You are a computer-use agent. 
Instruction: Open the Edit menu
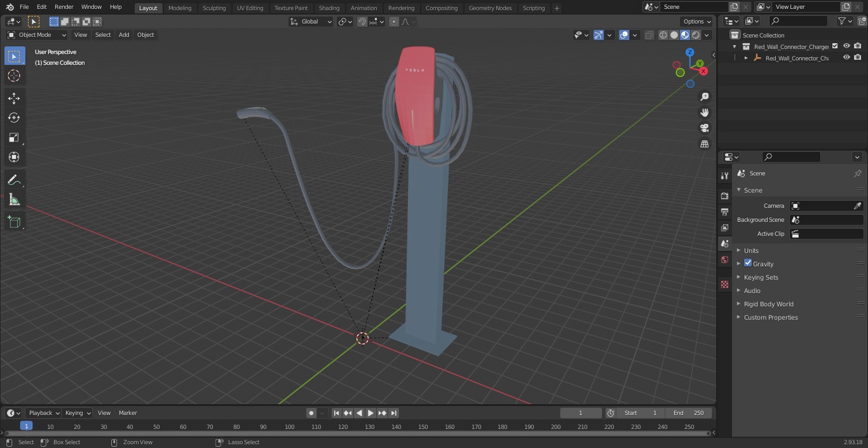(x=41, y=7)
